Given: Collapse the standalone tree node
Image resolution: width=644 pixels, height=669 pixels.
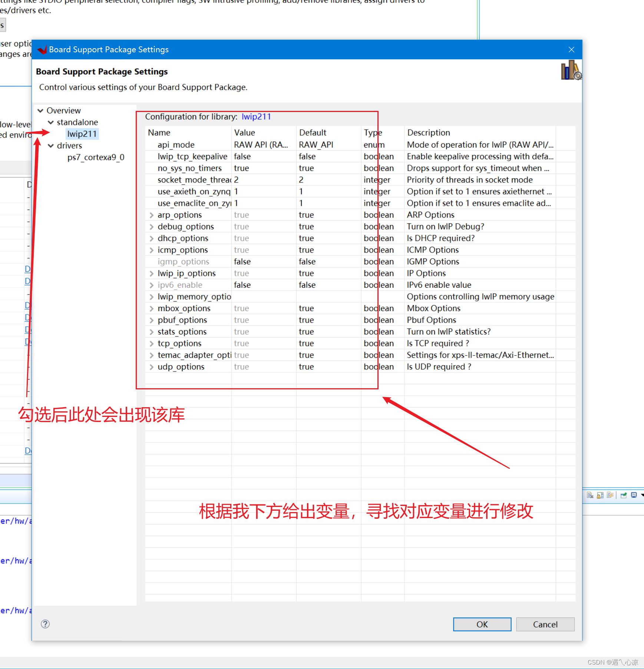Looking at the screenshot, I should pyautogui.click(x=51, y=122).
